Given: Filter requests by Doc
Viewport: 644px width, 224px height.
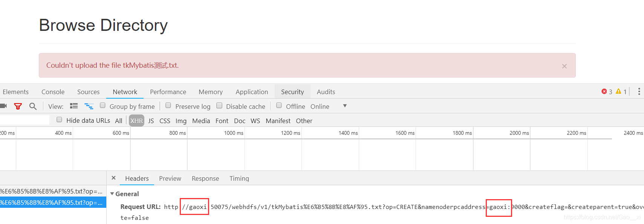Looking at the screenshot, I should pyautogui.click(x=240, y=121).
